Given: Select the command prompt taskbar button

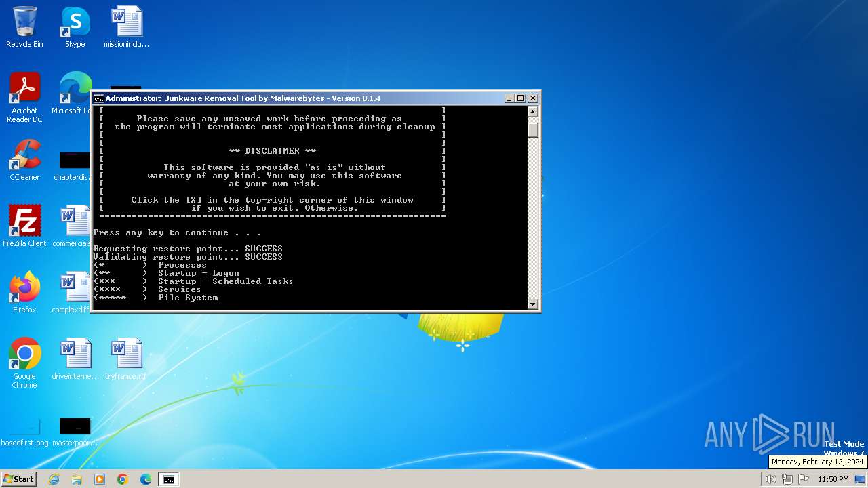Looking at the screenshot, I should (168, 479).
